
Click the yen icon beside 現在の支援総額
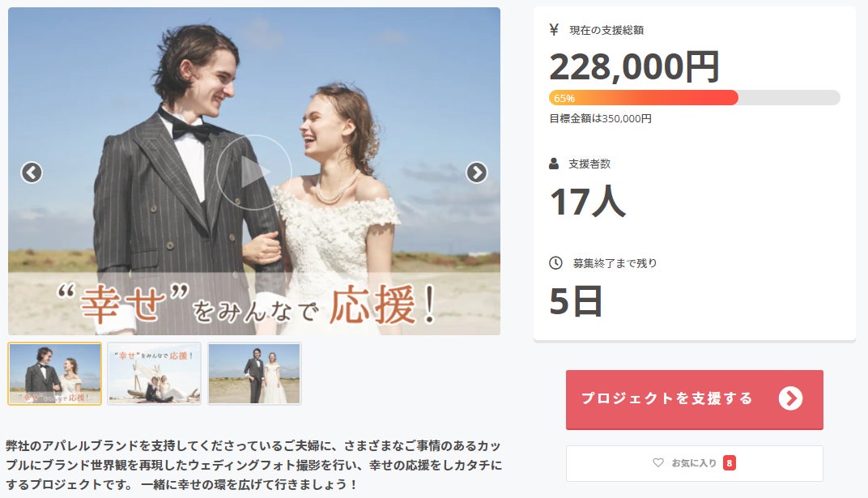pos(554,29)
